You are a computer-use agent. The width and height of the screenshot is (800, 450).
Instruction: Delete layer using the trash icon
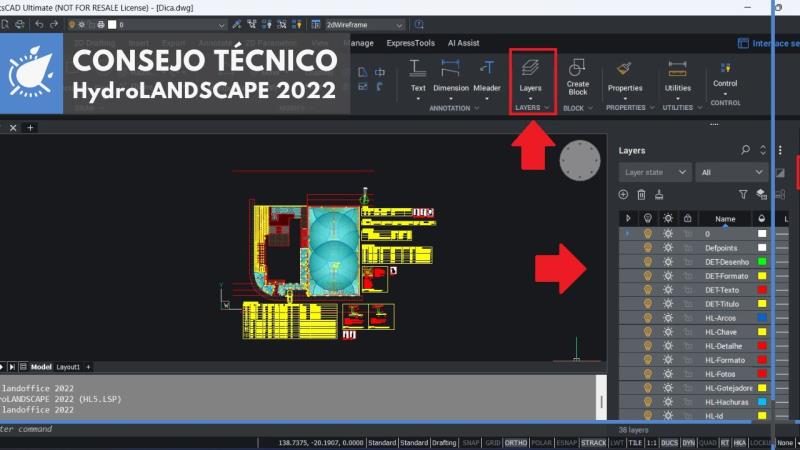point(641,194)
